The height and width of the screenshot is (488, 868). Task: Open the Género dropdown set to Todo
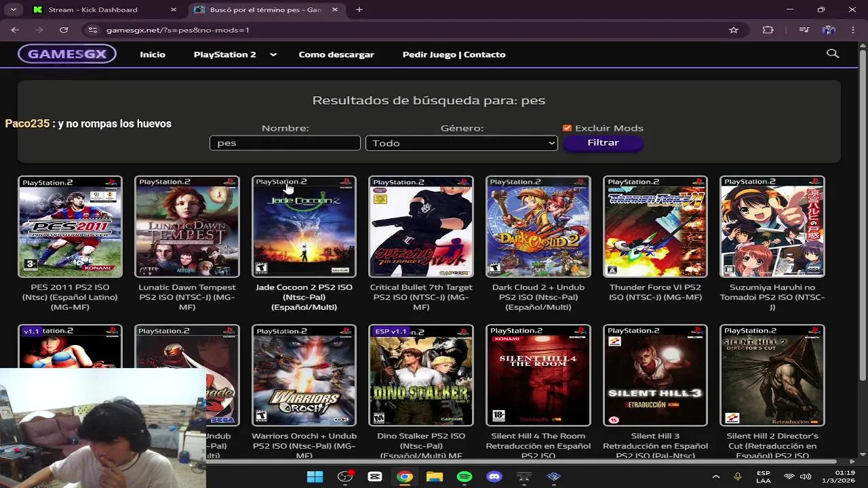462,143
